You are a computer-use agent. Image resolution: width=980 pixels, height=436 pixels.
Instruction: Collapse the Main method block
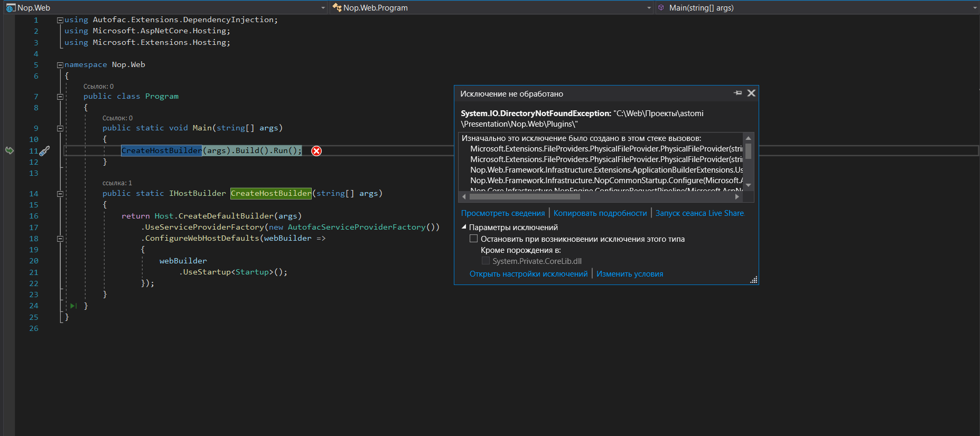[x=60, y=128]
